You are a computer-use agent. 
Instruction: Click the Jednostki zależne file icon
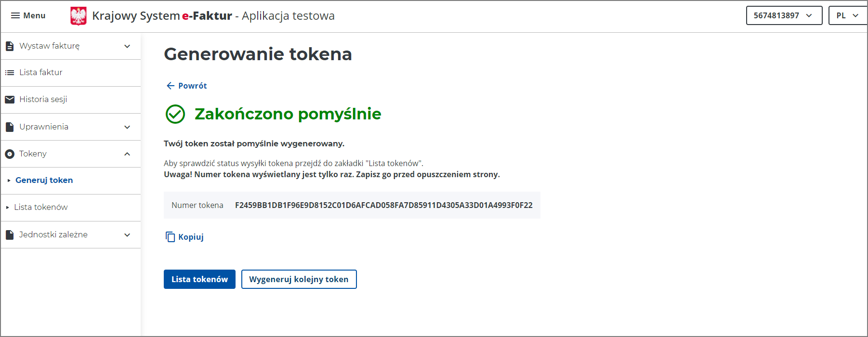coord(10,235)
